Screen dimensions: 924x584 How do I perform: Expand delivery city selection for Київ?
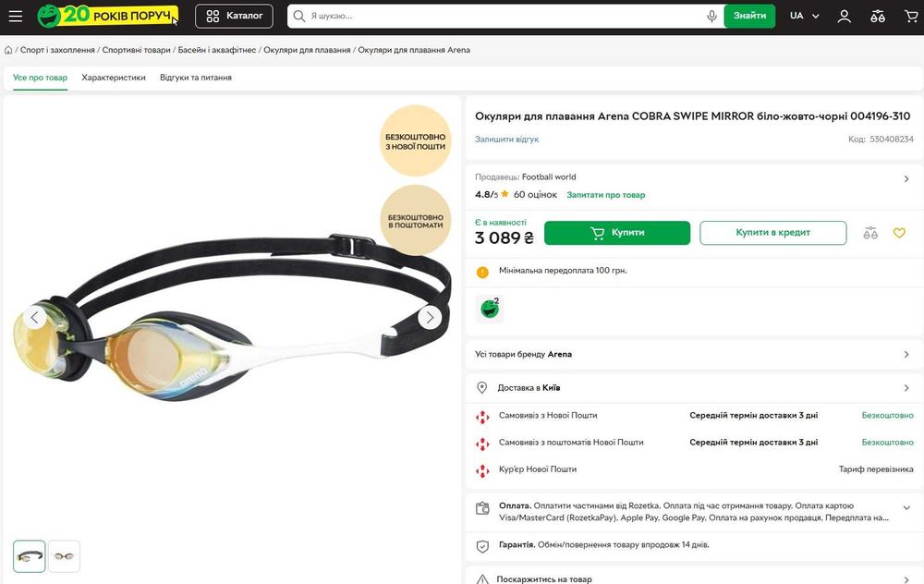906,388
